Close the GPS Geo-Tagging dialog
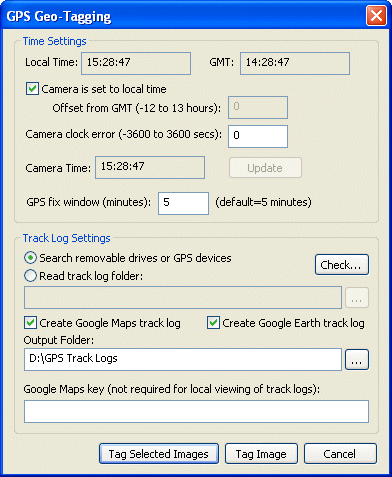This screenshot has width=392, height=477. pos(376,16)
